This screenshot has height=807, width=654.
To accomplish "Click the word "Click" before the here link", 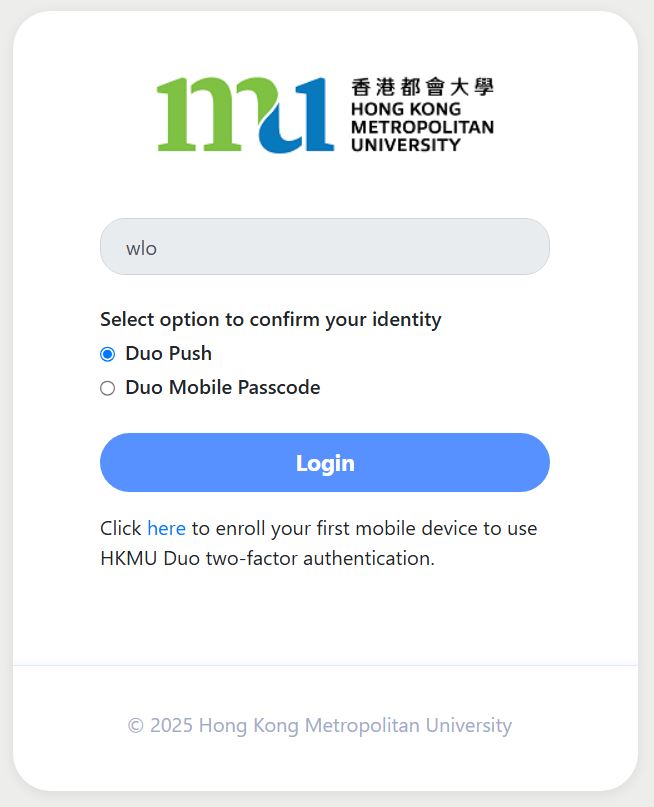I will click(121, 528).
